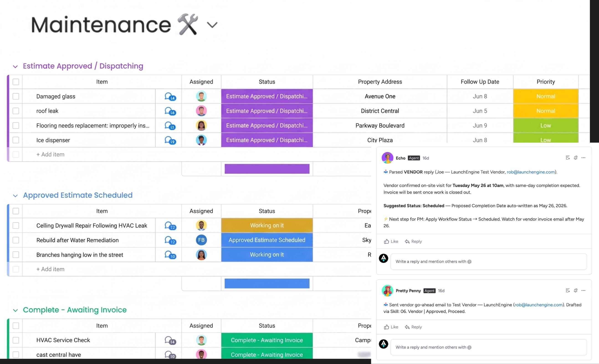
Task: Open the three-dot menu on Pretty Penny's update
Action: click(x=583, y=291)
